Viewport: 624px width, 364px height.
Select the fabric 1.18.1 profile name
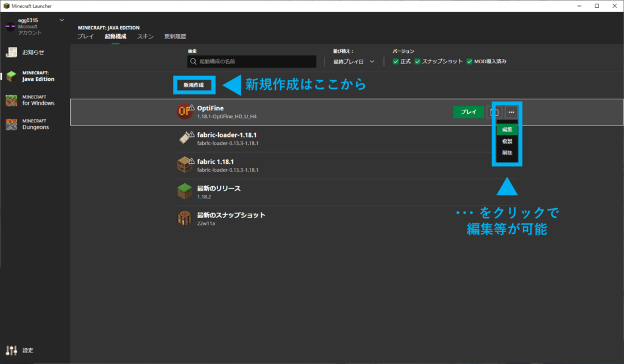(x=215, y=161)
